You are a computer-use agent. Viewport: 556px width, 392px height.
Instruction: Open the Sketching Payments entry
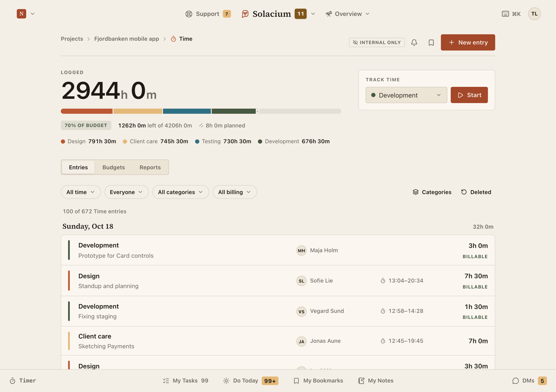pos(278,341)
